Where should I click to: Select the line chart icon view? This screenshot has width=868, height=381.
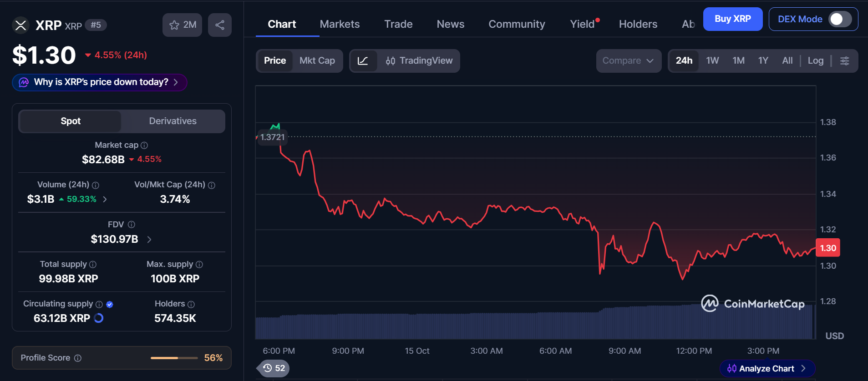point(363,61)
